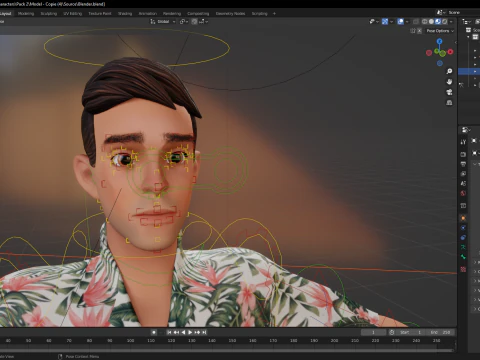Screen dimensions: 480x360
Task: Click frame 100 on the timeline ruler
Action: 130,341
